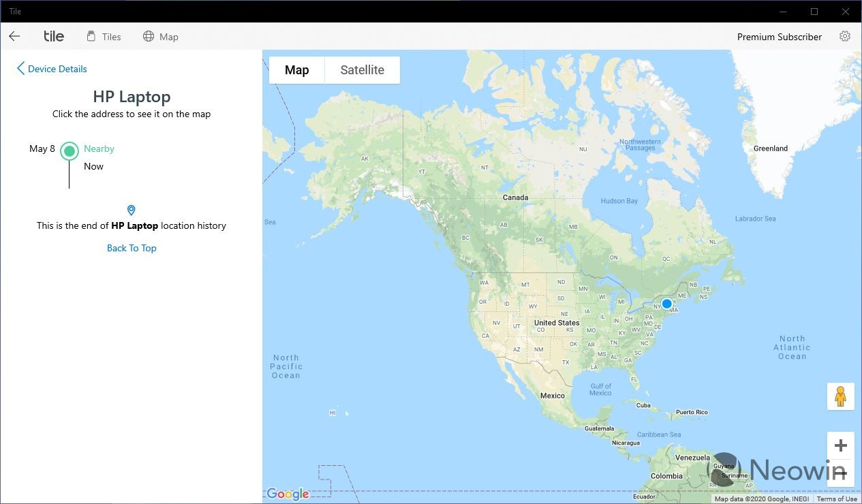Open settings gear icon
Screen dimensions: 862x504
click(x=845, y=37)
